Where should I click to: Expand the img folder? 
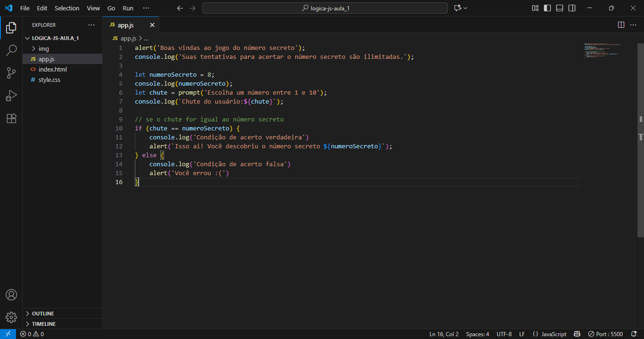click(43, 48)
